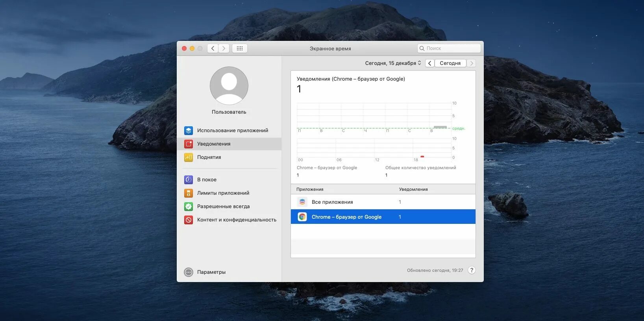This screenshot has width=644, height=321.
Task: Click the Все приложения stack icon
Action: tap(302, 202)
